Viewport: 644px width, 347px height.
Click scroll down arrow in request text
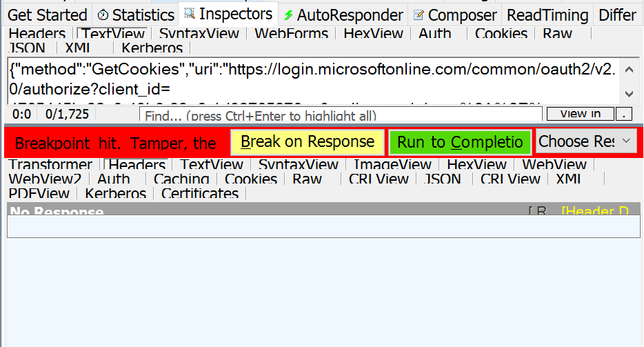coord(629,94)
